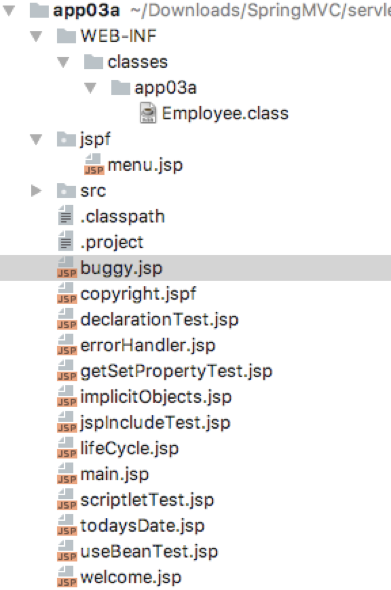Select the WEB-INF folder name
Screen dimensions: 391x590
tap(119, 36)
